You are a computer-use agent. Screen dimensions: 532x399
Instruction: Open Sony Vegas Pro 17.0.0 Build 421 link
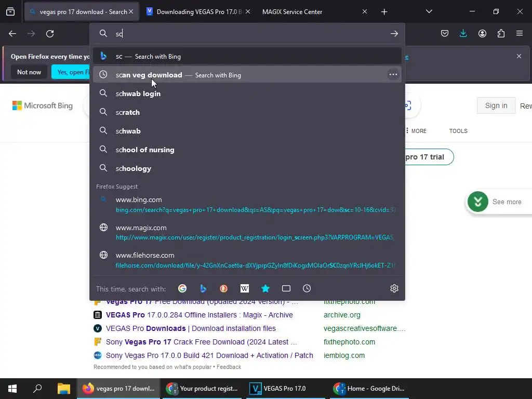click(x=209, y=355)
